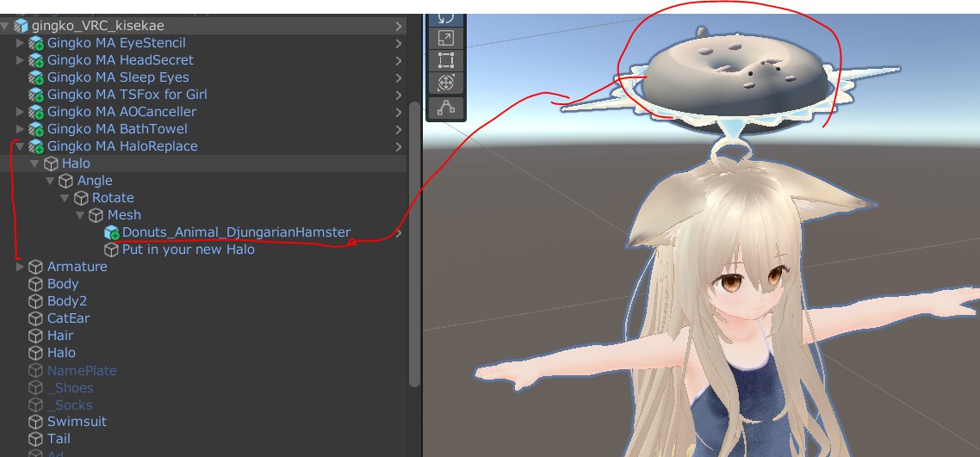The image size is (980, 457).
Task: Select the Rect tool in Scene toolbar
Action: pos(445,60)
